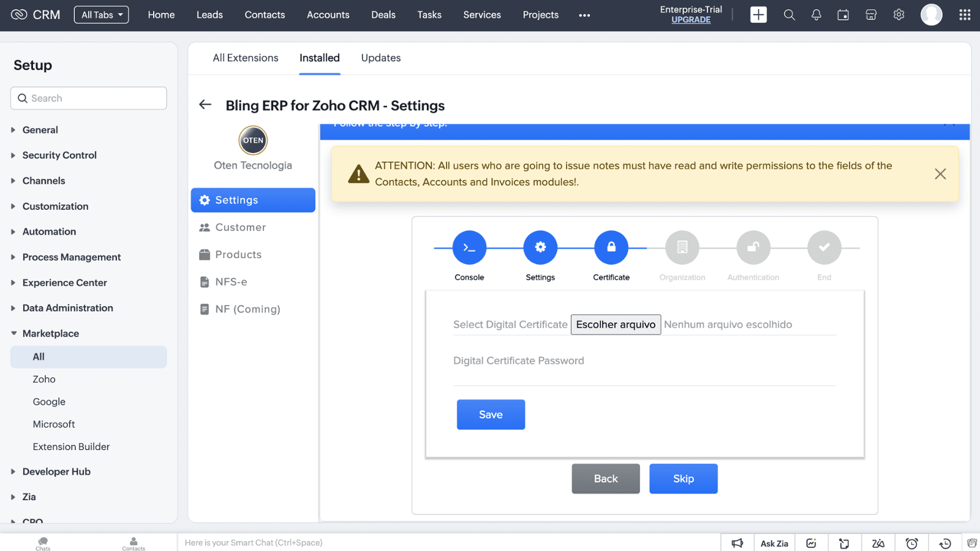
Task: Click the Settings gear step icon
Action: pyautogui.click(x=540, y=247)
